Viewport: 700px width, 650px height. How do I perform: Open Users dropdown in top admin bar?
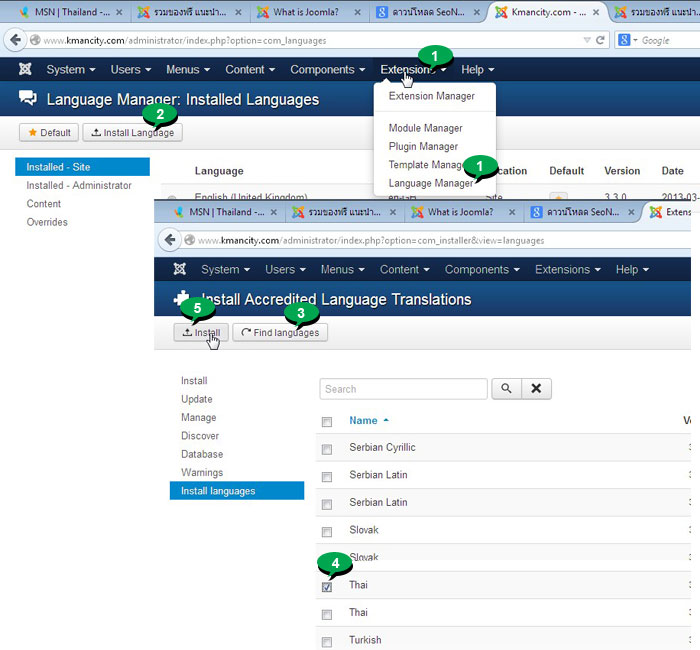pos(131,70)
